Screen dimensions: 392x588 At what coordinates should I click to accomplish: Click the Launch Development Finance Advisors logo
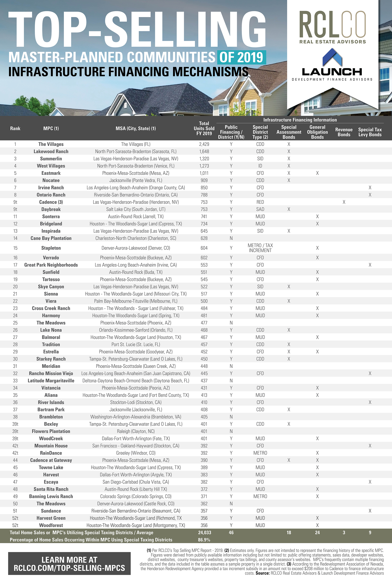pos(332,64)
